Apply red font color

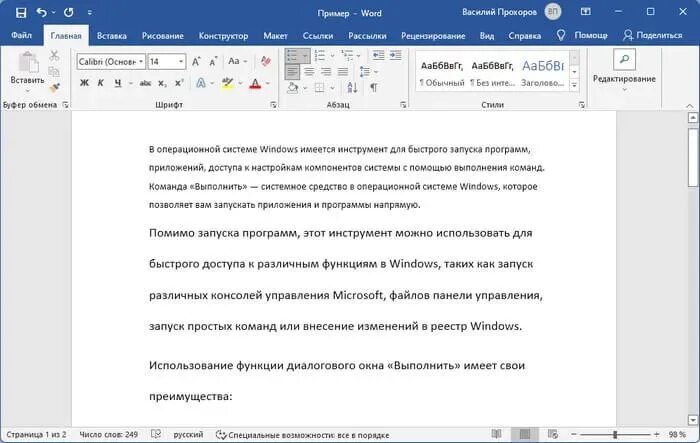[x=255, y=83]
